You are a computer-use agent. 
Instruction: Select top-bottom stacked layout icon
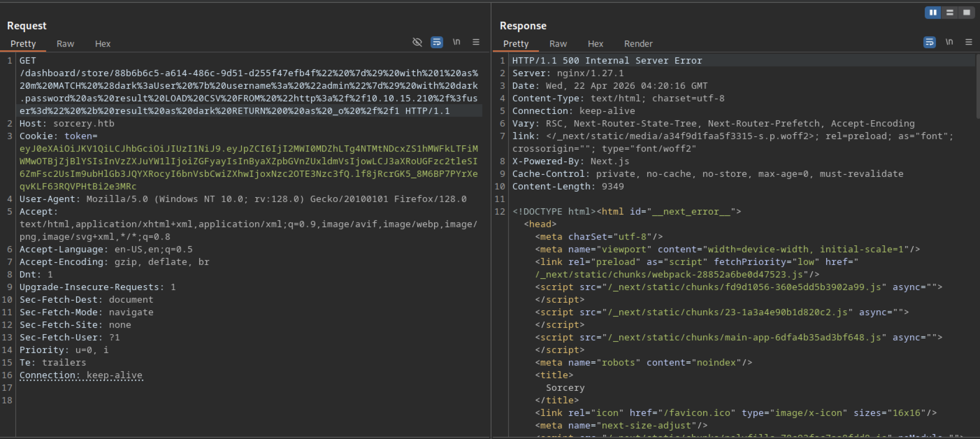(x=950, y=13)
